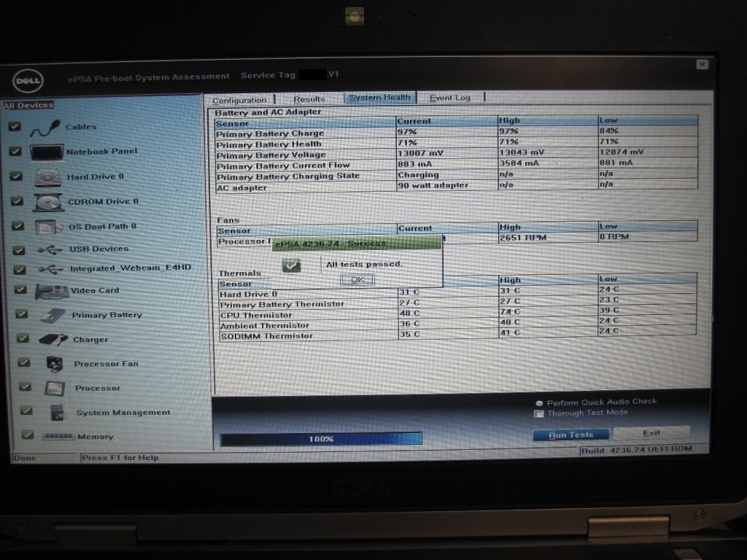Click the CPU Thermistor row label
747x560 pixels.
point(256,315)
